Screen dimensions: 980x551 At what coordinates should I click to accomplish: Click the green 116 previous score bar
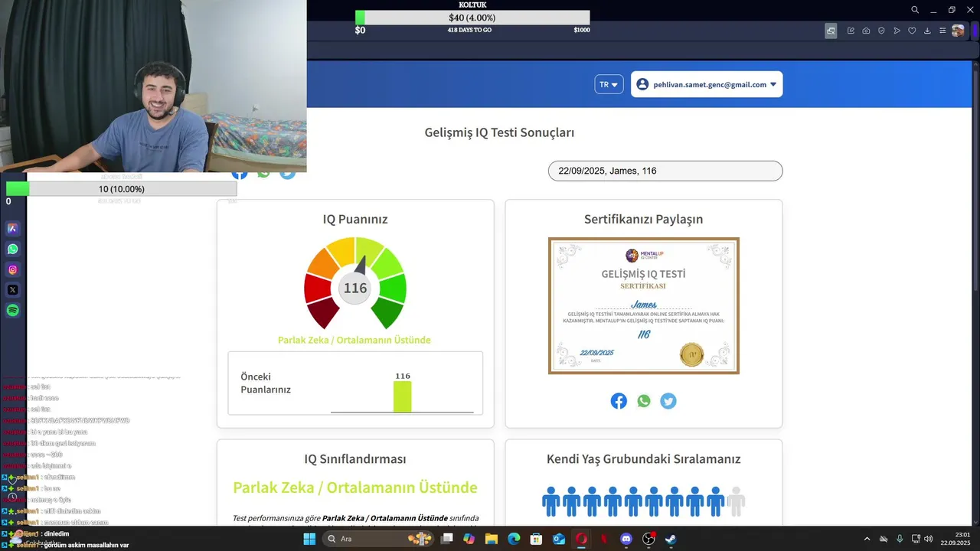click(x=403, y=396)
